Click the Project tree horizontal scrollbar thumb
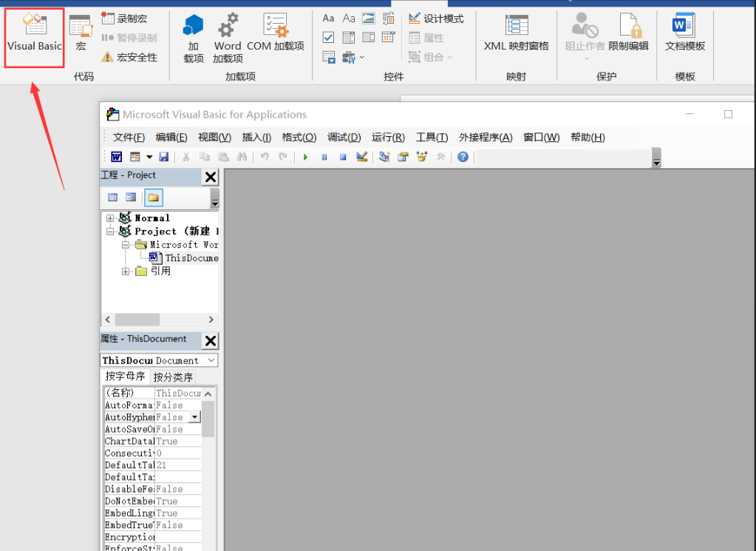The width and height of the screenshot is (756, 551). click(x=137, y=320)
